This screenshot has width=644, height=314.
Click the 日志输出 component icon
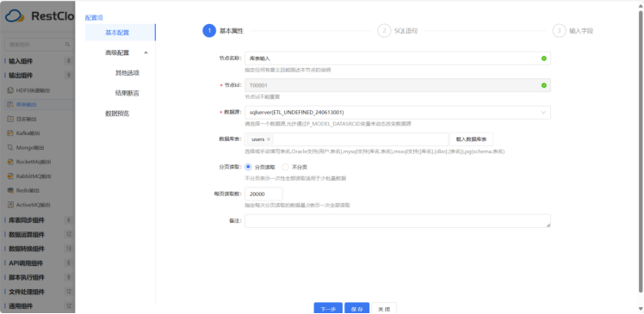(10, 119)
